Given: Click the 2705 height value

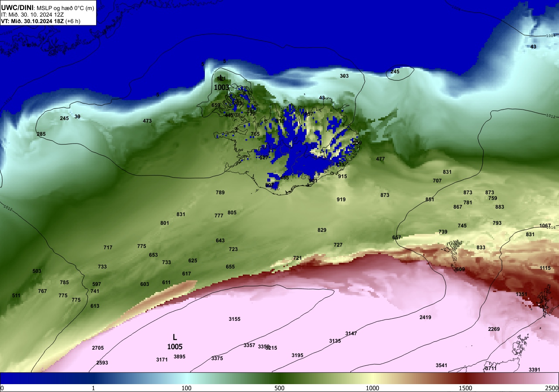Looking at the screenshot, I should pos(98,348).
